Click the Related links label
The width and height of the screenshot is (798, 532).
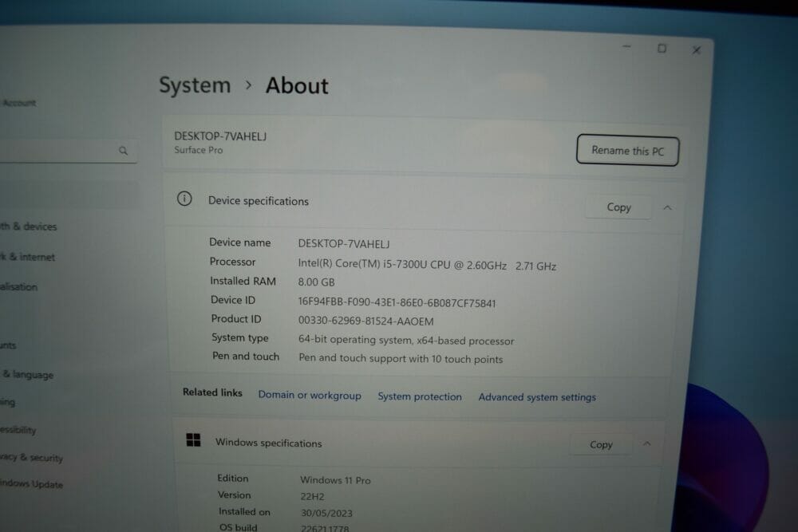(x=212, y=392)
